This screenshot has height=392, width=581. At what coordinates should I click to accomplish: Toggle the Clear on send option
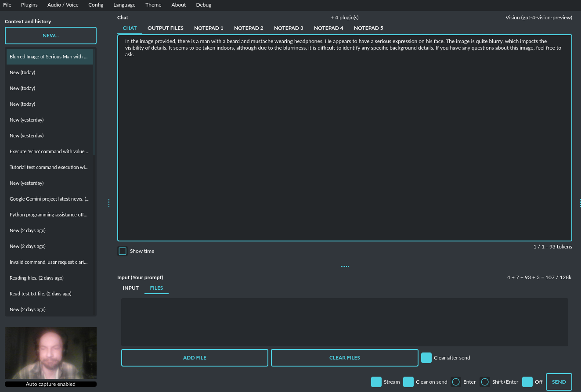click(408, 382)
